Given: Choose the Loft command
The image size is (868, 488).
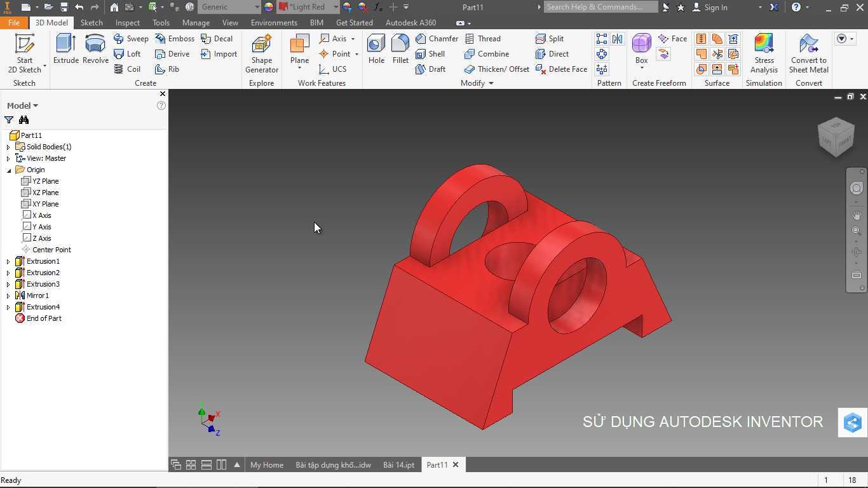Looking at the screenshot, I should pos(127,54).
